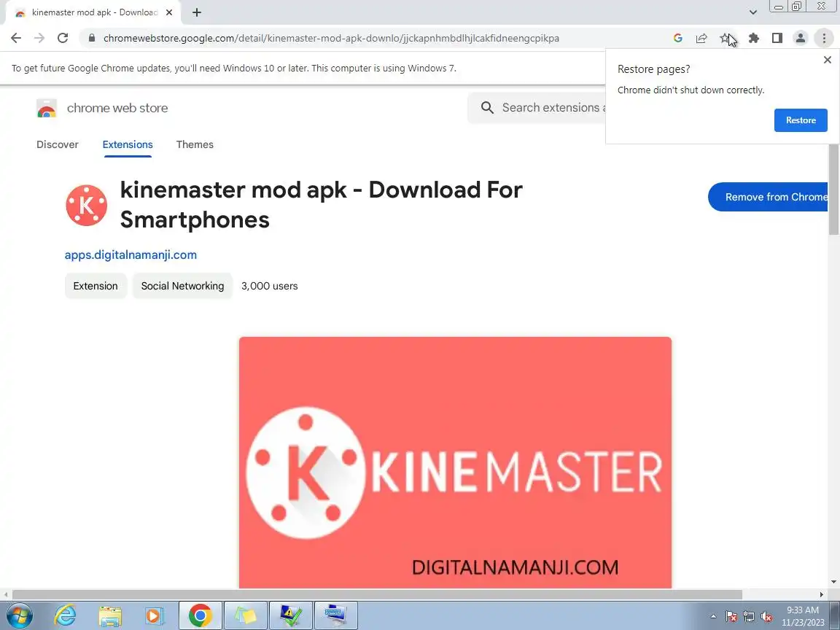
Task: Click the vertical scrollbar thumb
Action: coord(833,190)
